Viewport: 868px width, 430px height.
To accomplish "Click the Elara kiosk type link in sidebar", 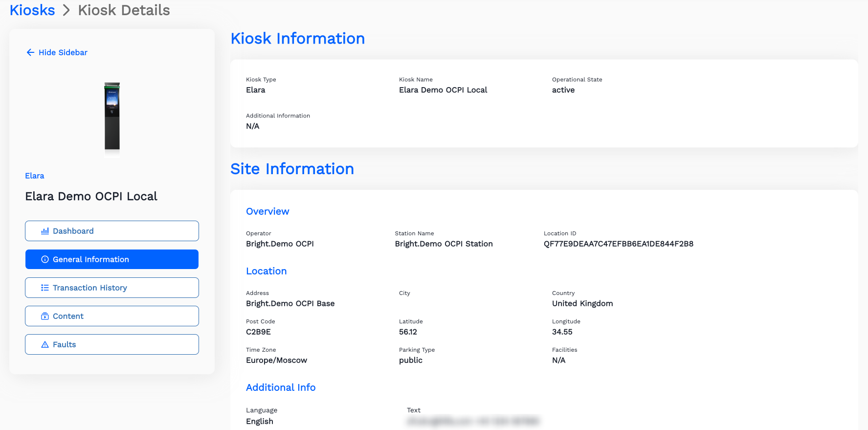I will coord(35,176).
